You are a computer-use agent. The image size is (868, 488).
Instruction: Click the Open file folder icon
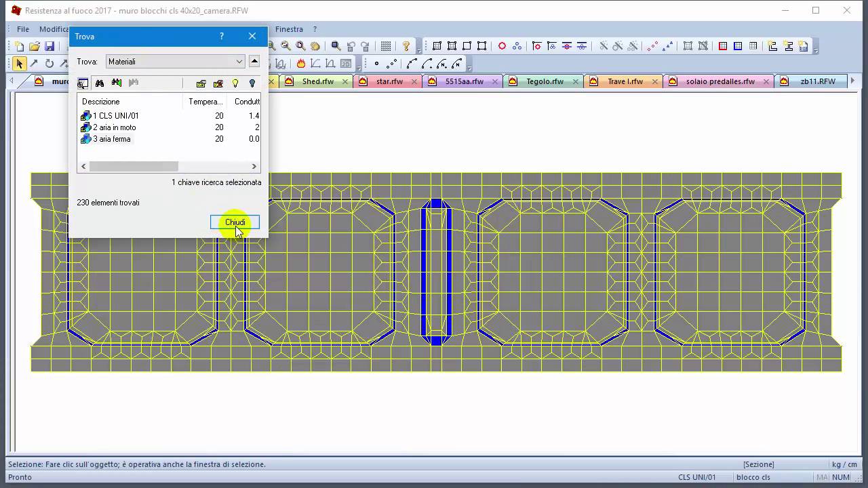35,46
